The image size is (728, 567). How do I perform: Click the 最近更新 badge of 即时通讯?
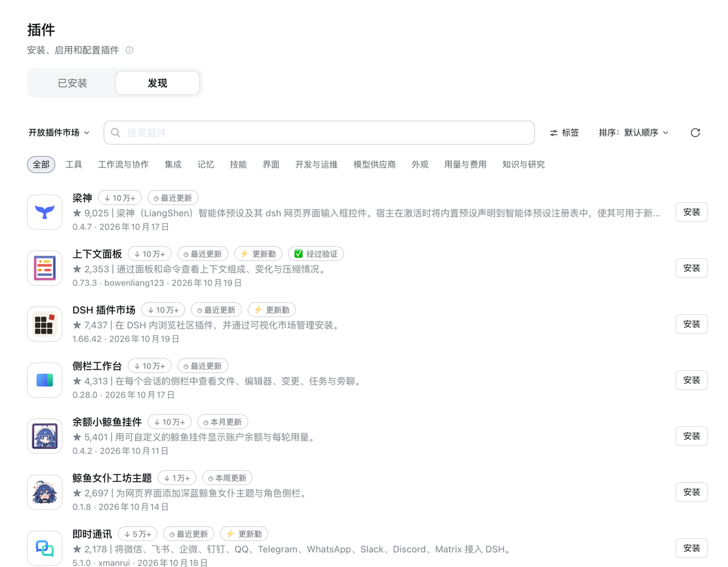click(189, 534)
